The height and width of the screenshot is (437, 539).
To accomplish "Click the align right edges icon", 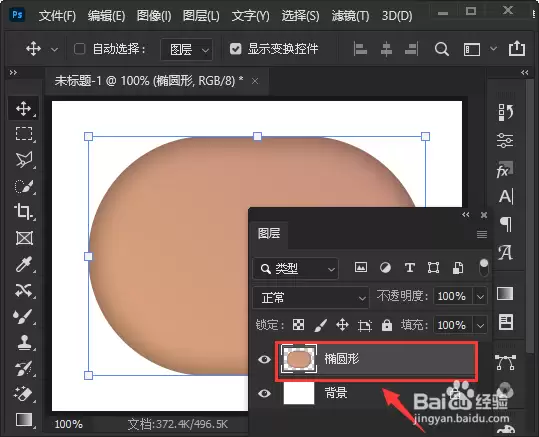I will tap(412, 49).
